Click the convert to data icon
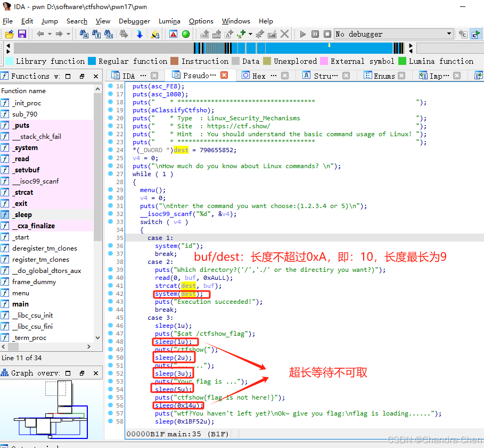 217,34
